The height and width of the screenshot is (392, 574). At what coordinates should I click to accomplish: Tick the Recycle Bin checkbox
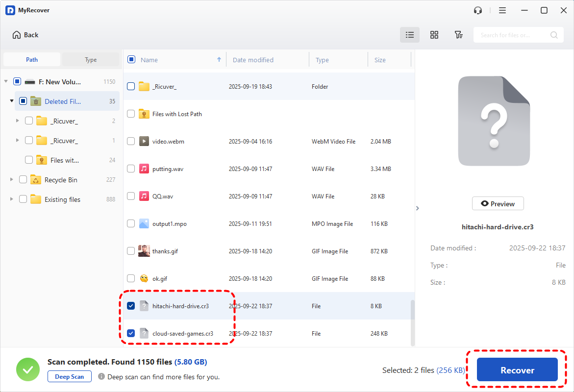pyautogui.click(x=23, y=180)
